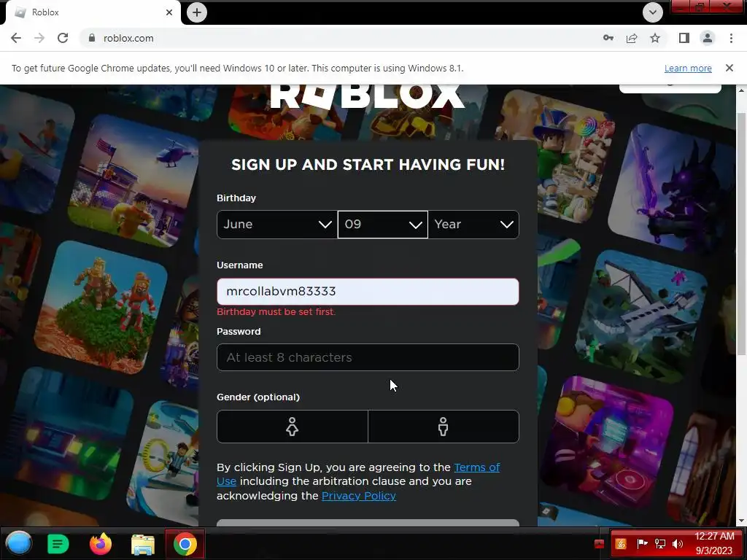Open the Privacy Policy link
Viewport: 747px width, 560px height.
pos(359,496)
